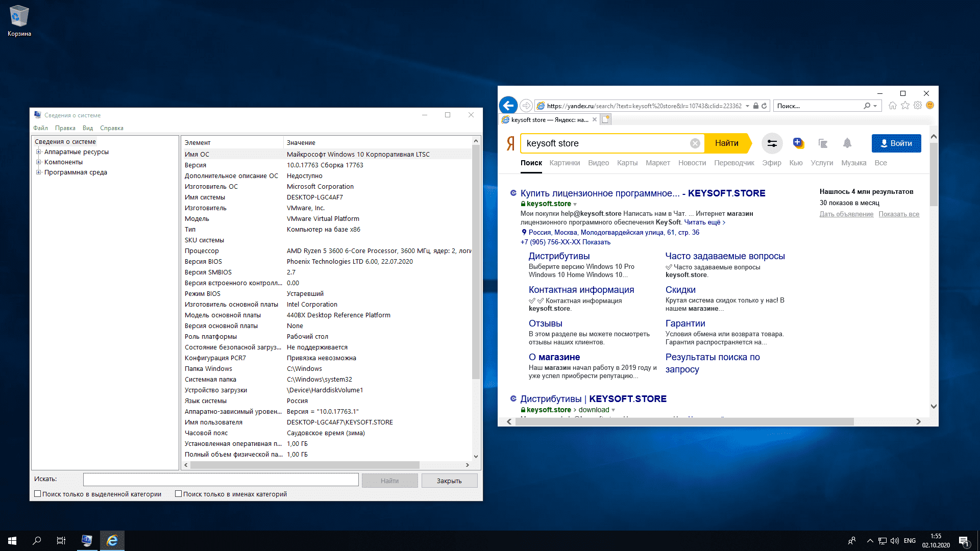The image size is (980, 551).
Task: Click Читать ещё link in the KEYSOFT.STORE result
Action: 704,222
